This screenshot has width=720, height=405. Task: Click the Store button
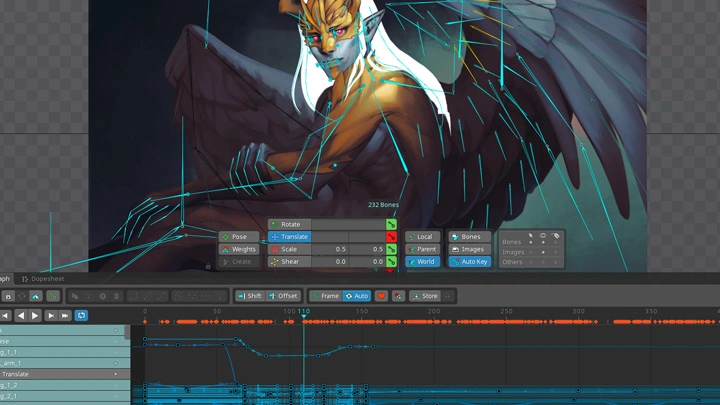pyautogui.click(x=425, y=296)
